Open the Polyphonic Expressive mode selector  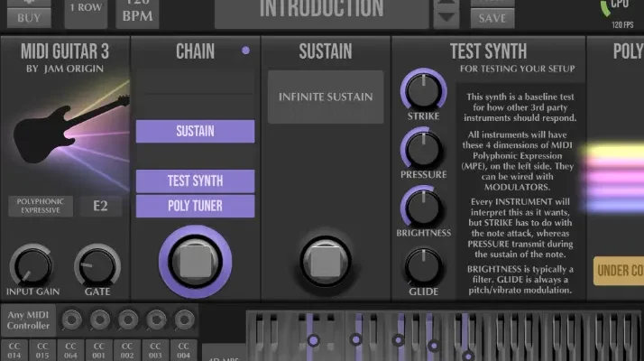click(x=41, y=207)
